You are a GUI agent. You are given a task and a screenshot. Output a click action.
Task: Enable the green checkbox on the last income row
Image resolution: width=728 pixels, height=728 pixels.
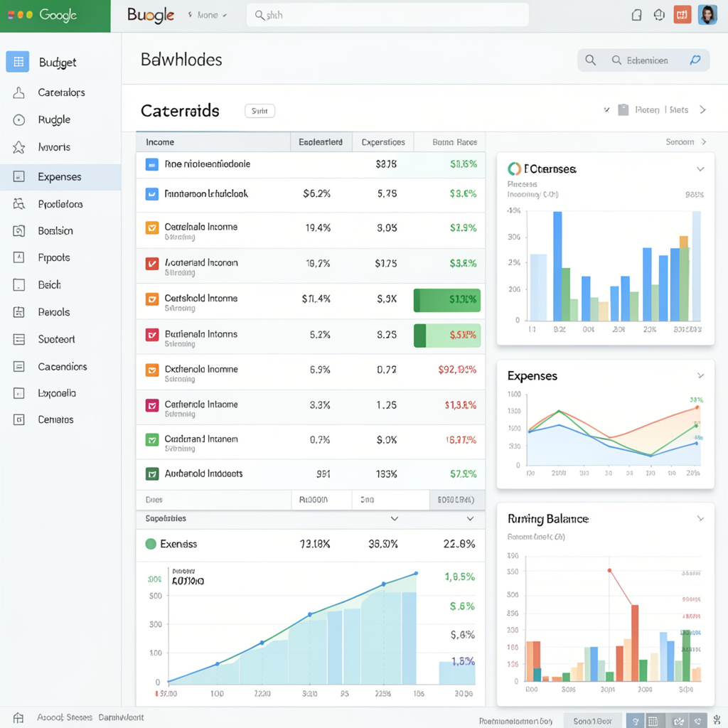click(x=153, y=474)
